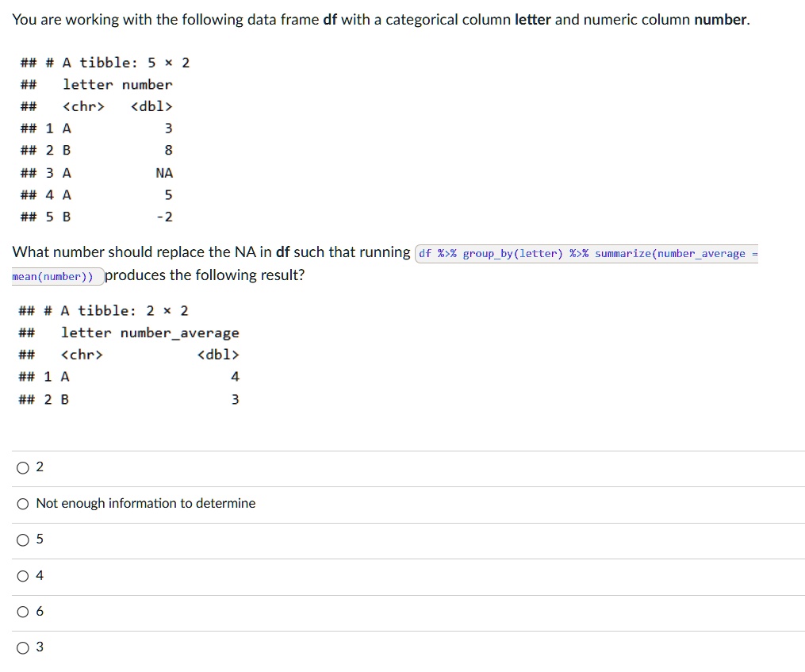Click the <dbl> type label under number
The width and height of the screenshot is (805, 672).
pos(151,107)
